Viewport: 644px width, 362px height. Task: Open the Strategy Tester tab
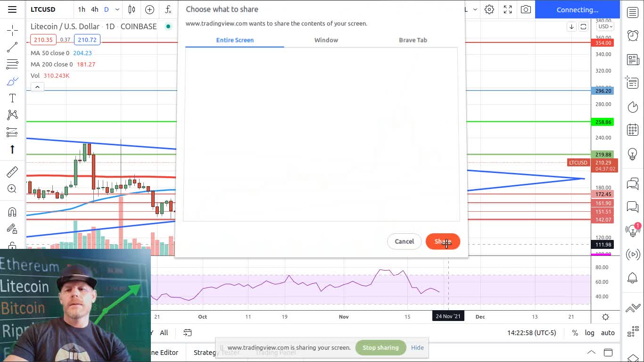pos(216,353)
